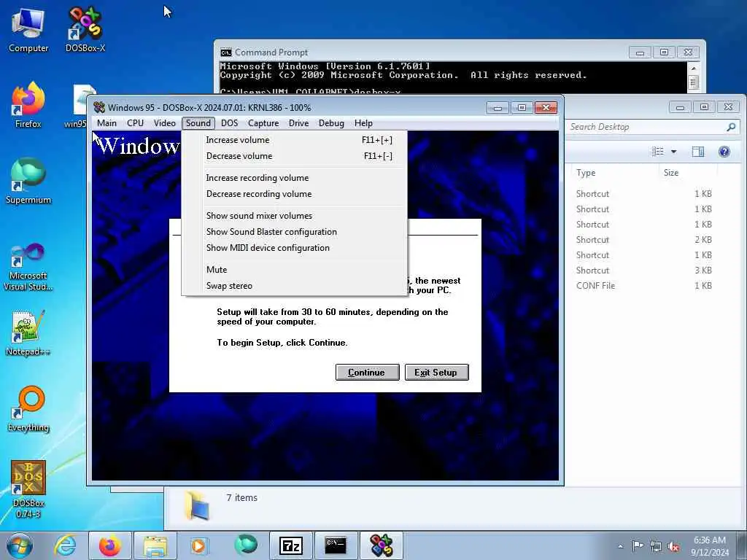Launch Internet Explorer from the taskbar
The height and width of the screenshot is (560, 747).
coord(64,545)
